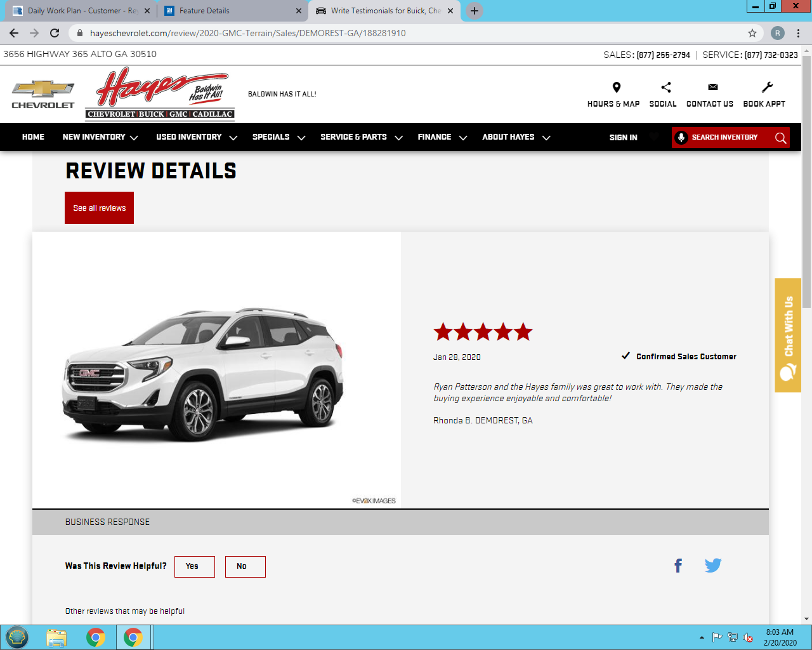
Task: Open the Social share icon
Action: [665, 88]
